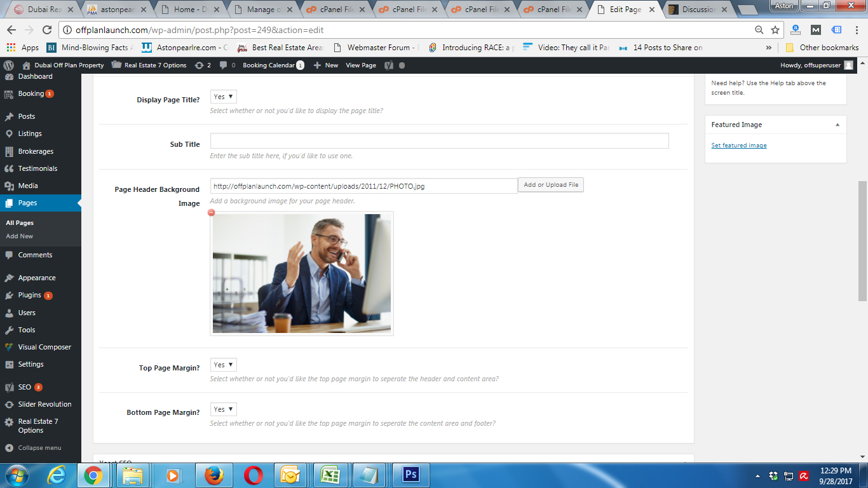Open the Top Page Margin dropdown

(224, 365)
